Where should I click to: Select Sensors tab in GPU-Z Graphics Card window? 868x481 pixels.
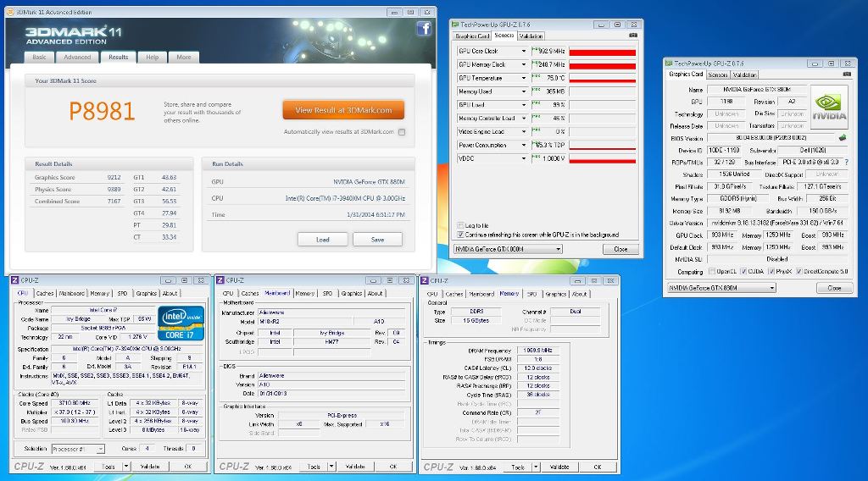[718, 75]
